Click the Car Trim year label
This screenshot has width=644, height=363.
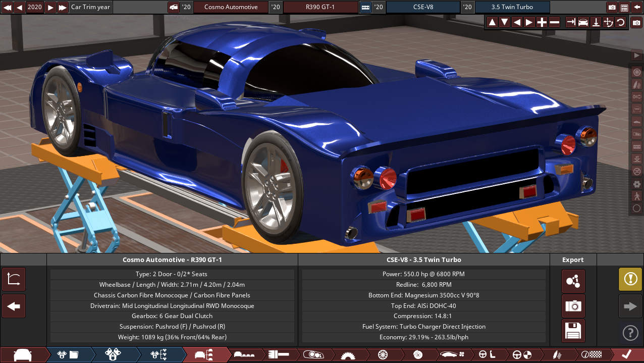pyautogui.click(x=90, y=7)
